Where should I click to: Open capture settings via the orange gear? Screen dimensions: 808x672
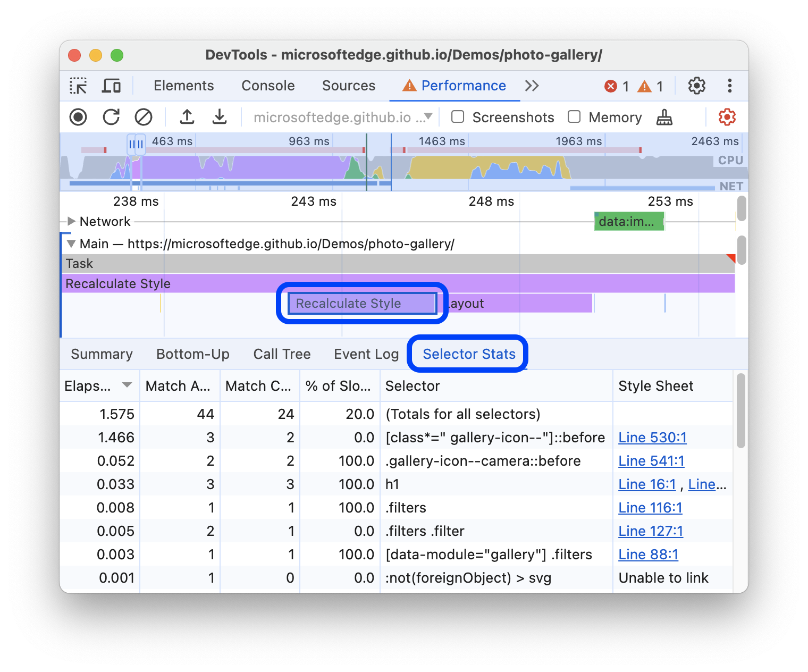coord(727,117)
